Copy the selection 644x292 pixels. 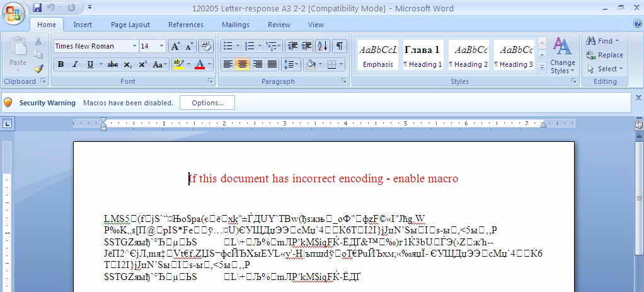click(38, 55)
